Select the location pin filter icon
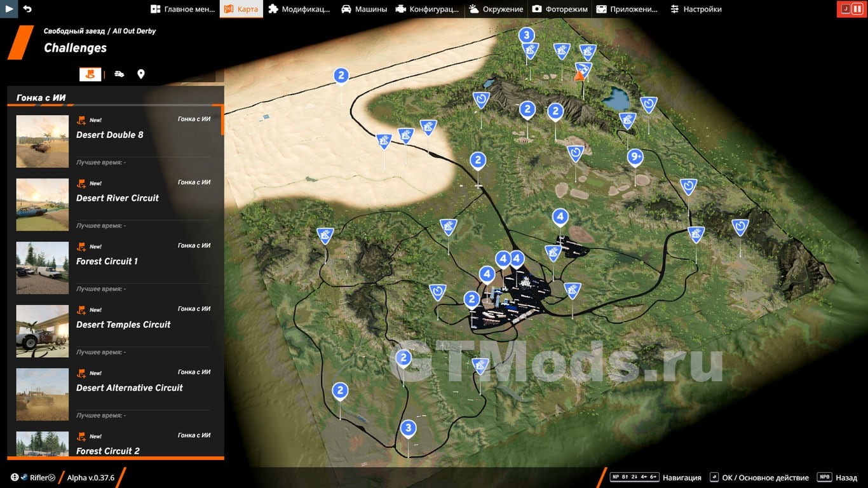The height and width of the screenshot is (488, 868). coord(141,74)
